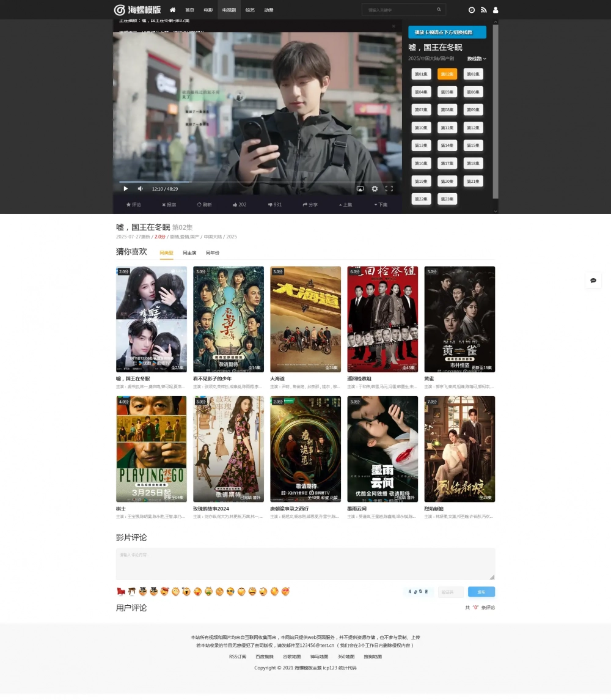Click the video progress bar

[257, 182]
